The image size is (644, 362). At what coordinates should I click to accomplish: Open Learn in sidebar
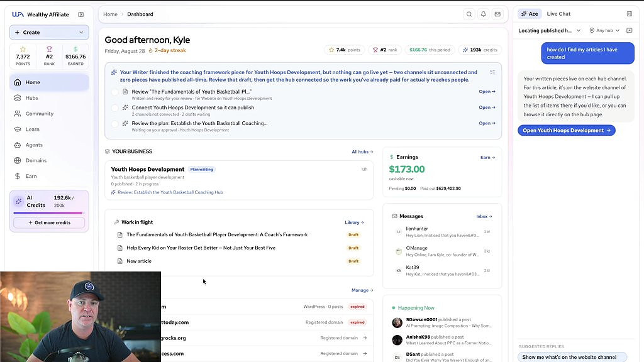[49, 129]
